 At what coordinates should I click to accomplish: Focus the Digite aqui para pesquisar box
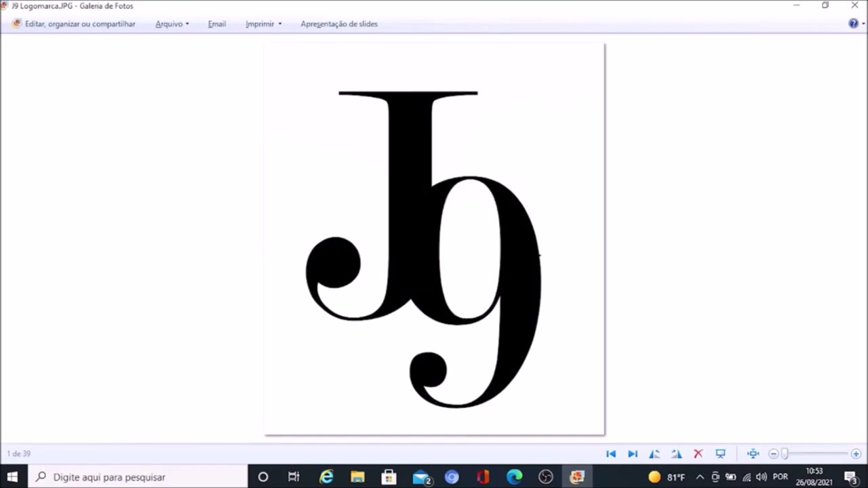(138, 477)
